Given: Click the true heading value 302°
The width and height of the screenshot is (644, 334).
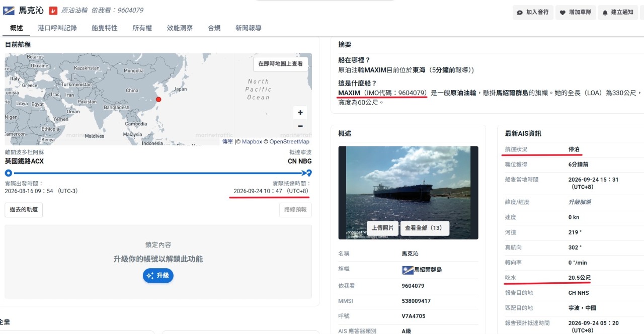Looking at the screenshot, I should tap(575, 247).
